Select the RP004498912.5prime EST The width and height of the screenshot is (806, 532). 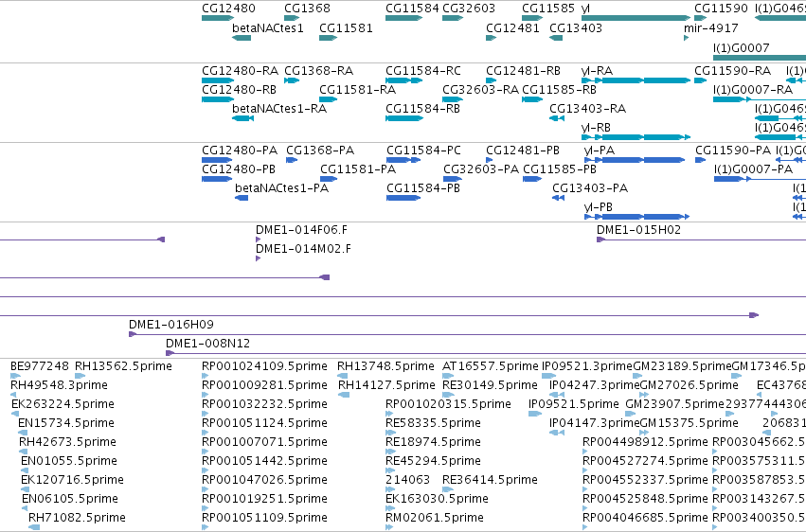pyautogui.click(x=584, y=452)
